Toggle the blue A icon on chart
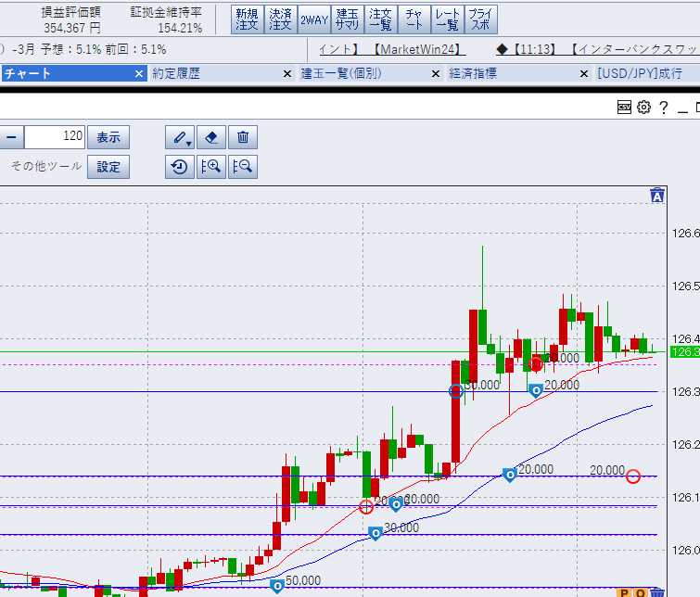 point(657,196)
